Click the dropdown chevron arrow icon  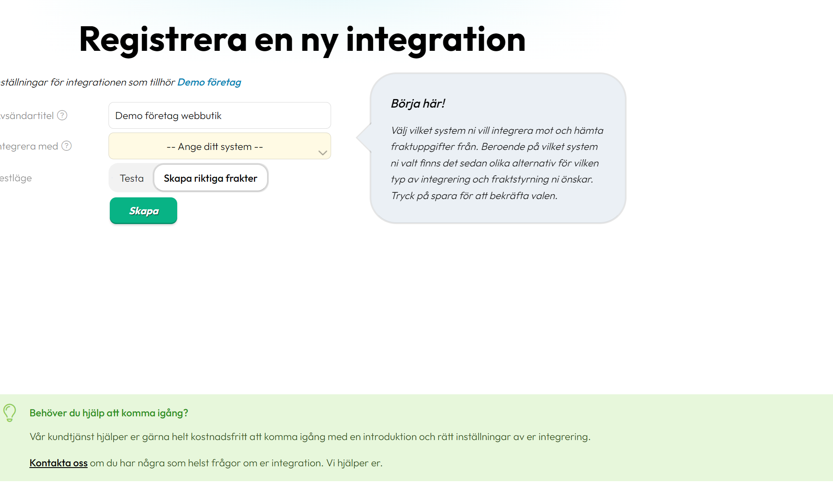(x=323, y=152)
